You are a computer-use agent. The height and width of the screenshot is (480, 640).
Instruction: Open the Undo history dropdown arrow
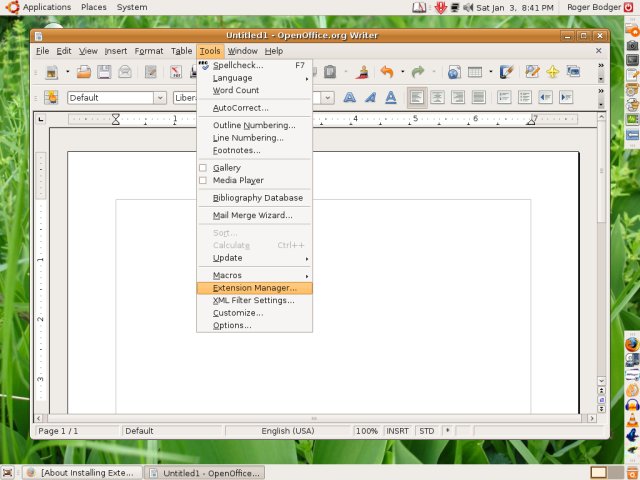point(402,72)
